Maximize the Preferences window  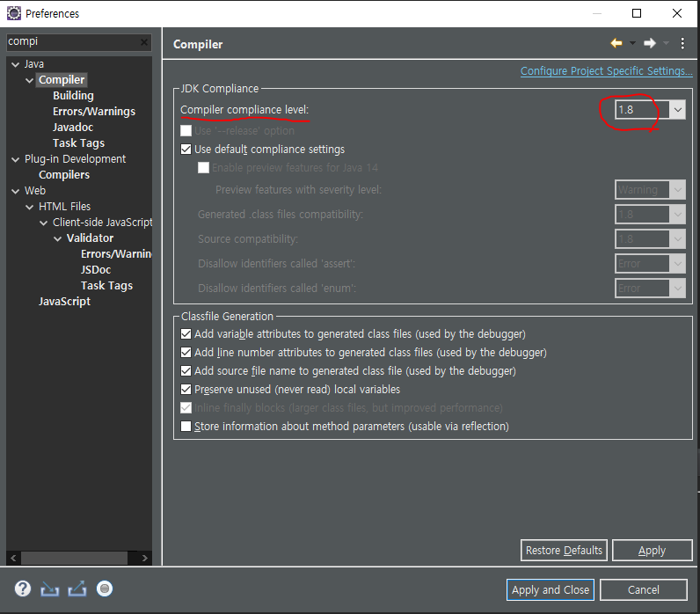pos(637,13)
